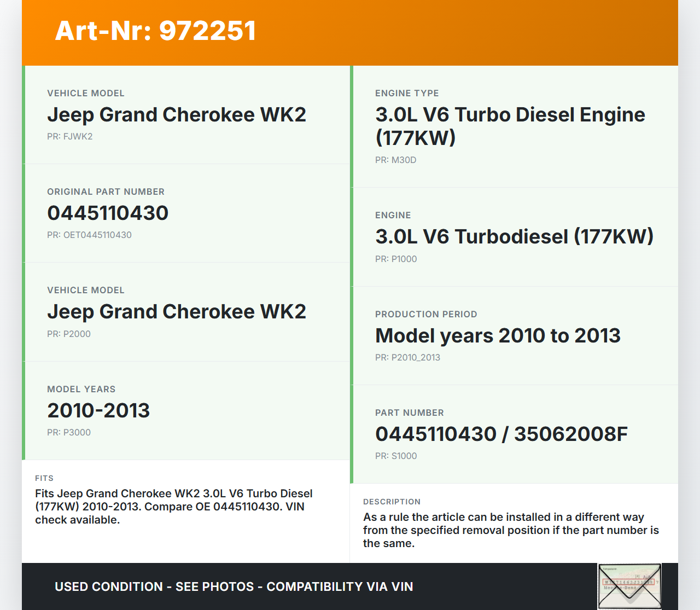Image resolution: width=700 pixels, height=610 pixels.
Task: Click the envelope VIN document icon
Action: (629, 586)
